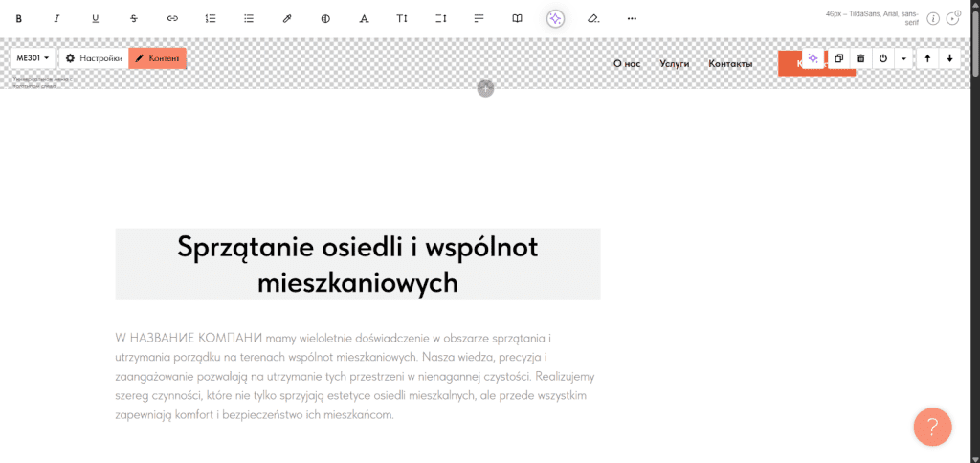Viewport: 980px width, 463px height.
Task: Open the contrast/background color circle icon
Action: (x=325, y=19)
